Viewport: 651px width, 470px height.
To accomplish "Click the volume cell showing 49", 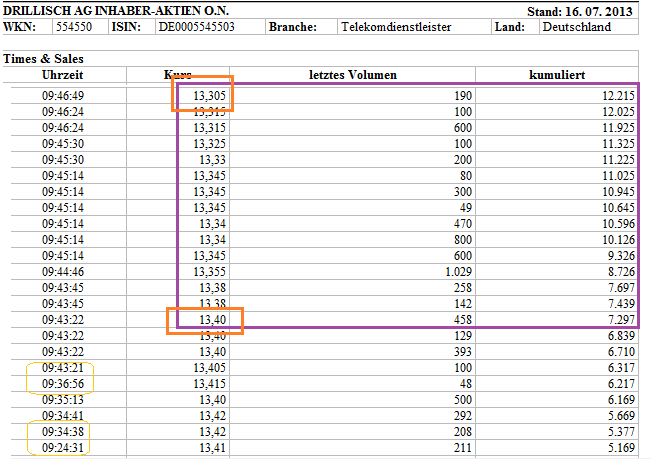I will [463, 207].
